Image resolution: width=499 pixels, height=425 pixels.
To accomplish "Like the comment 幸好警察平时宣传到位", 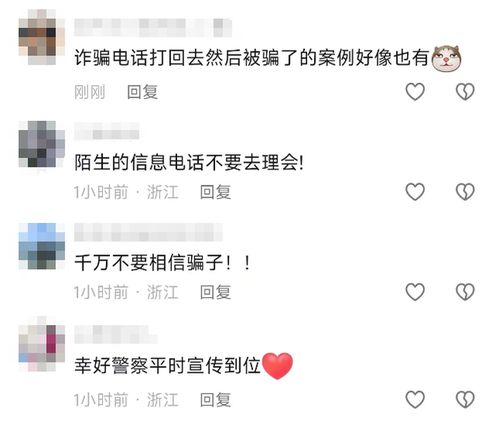I will 415,399.
